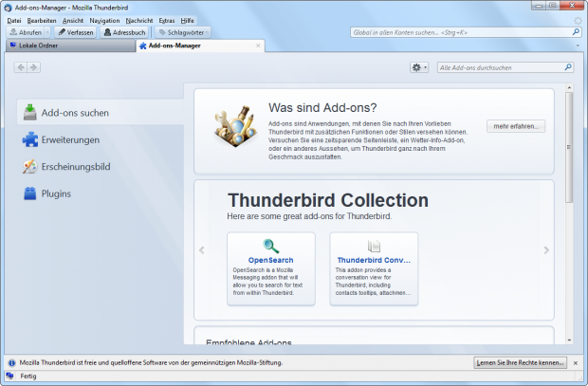The image size is (588, 386).
Task: Click the OpenSearch magnifier icon
Action: tap(270, 246)
